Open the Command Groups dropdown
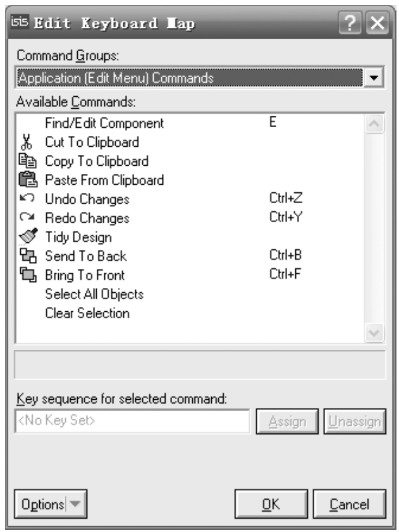399x532 pixels. click(x=375, y=78)
